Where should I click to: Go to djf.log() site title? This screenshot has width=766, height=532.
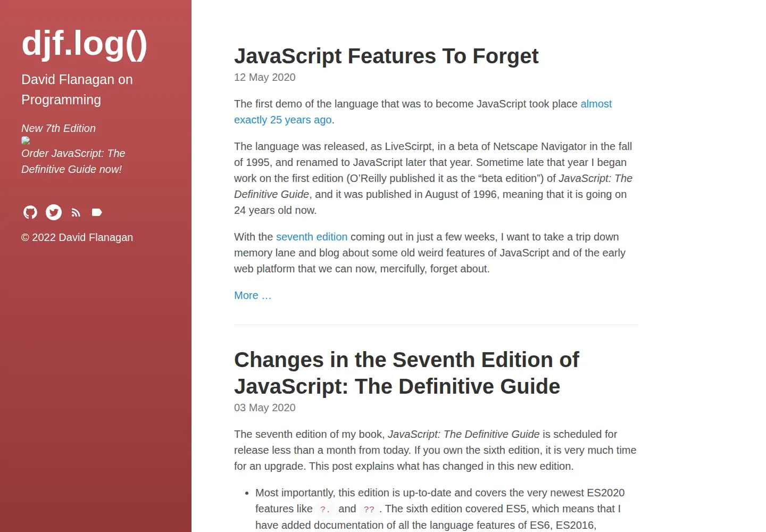pyautogui.click(x=85, y=43)
